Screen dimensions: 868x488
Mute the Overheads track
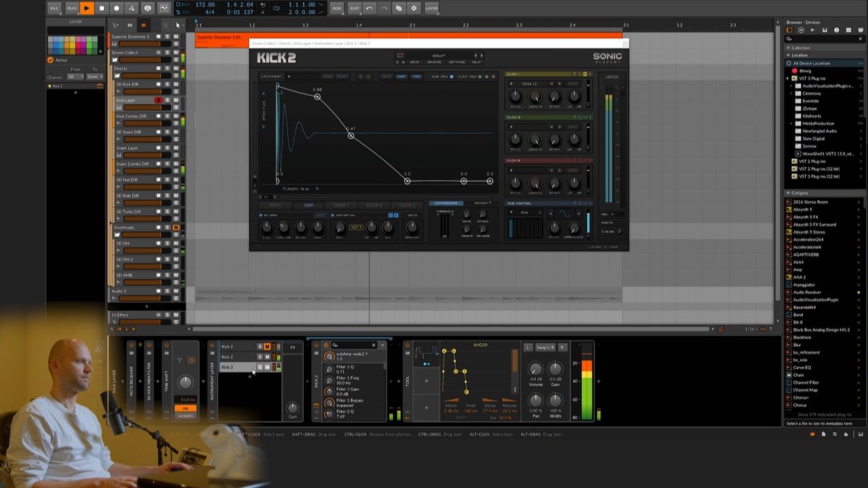coord(176,227)
